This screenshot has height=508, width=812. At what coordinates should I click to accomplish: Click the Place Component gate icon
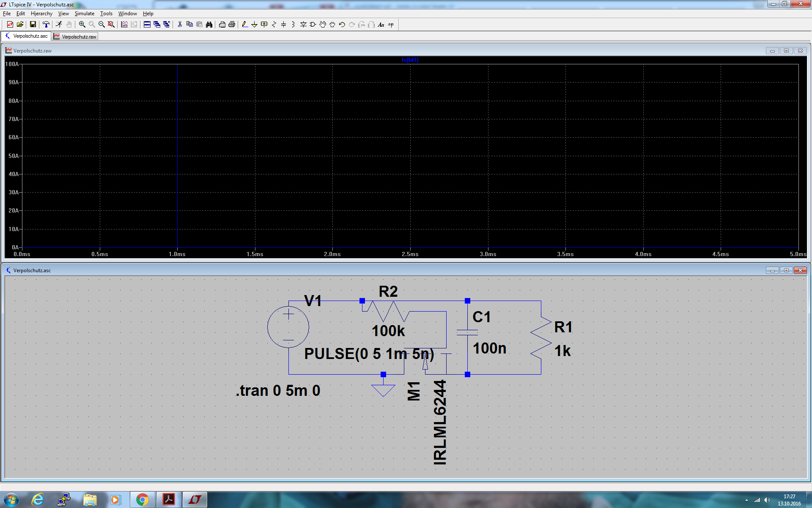pos(313,25)
